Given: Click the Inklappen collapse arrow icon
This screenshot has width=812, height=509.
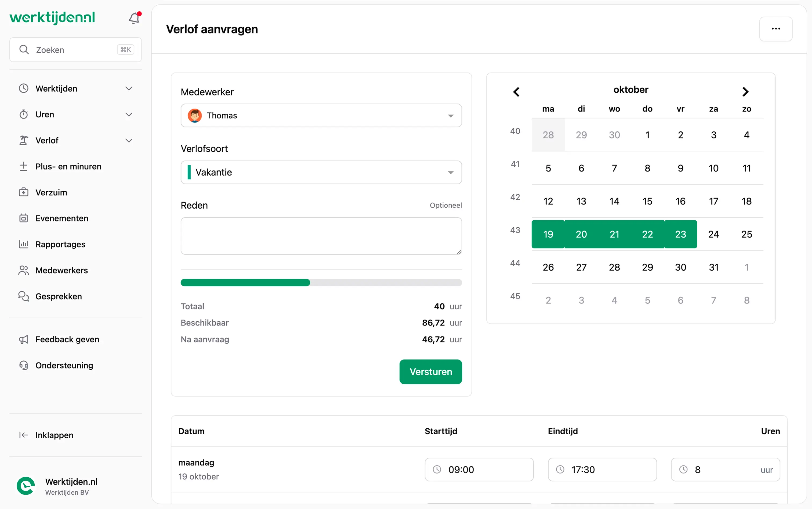Looking at the screenshot, I should pyautogui.click(x=24, y=435).
